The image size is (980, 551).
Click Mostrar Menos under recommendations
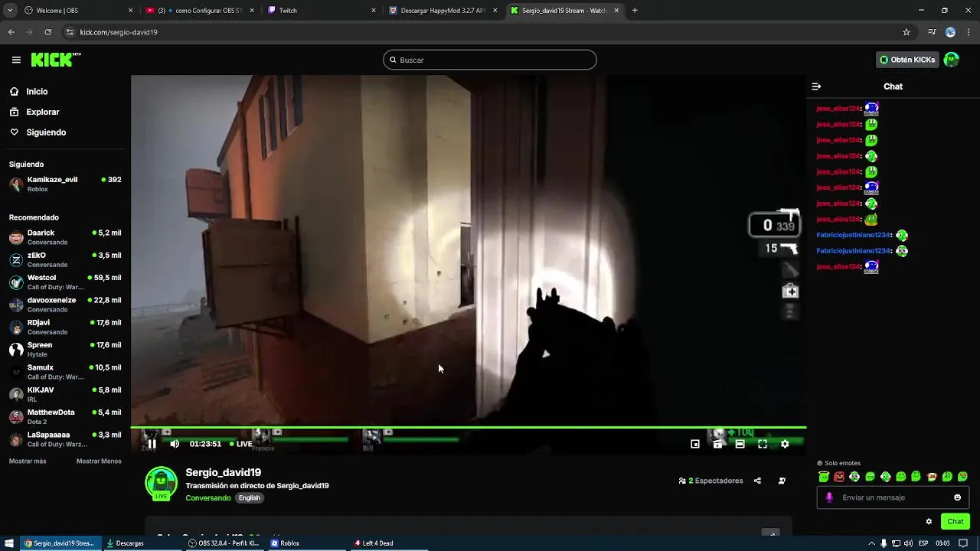point(99,461)
